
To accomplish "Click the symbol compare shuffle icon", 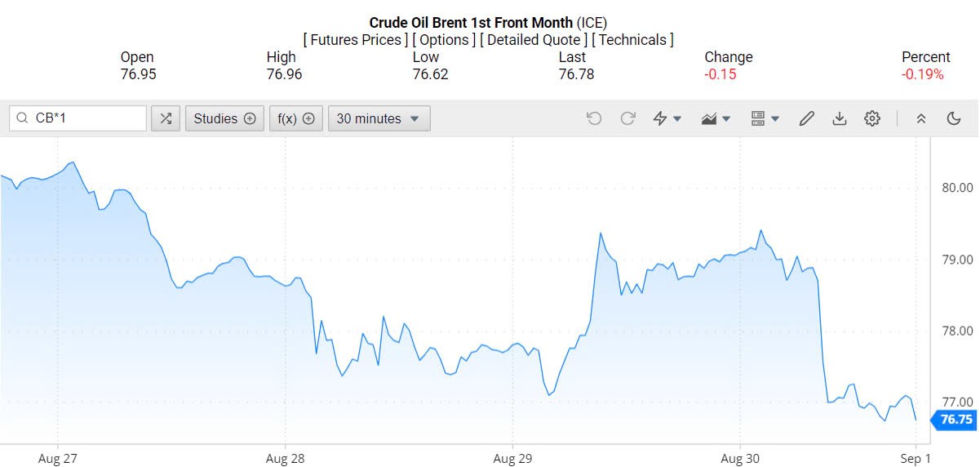I will [x=166, y=118].
